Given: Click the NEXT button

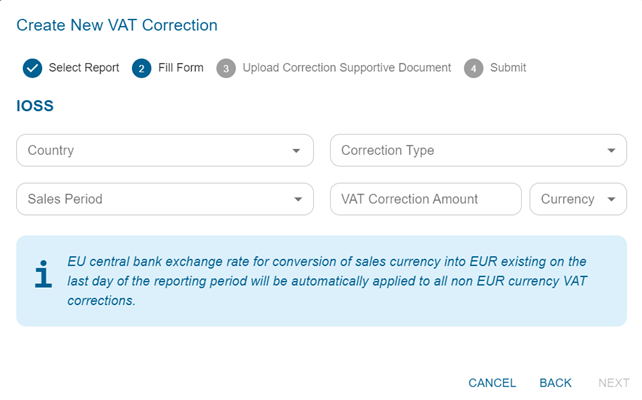Looking at the screenshot, I should pos(613,383).
